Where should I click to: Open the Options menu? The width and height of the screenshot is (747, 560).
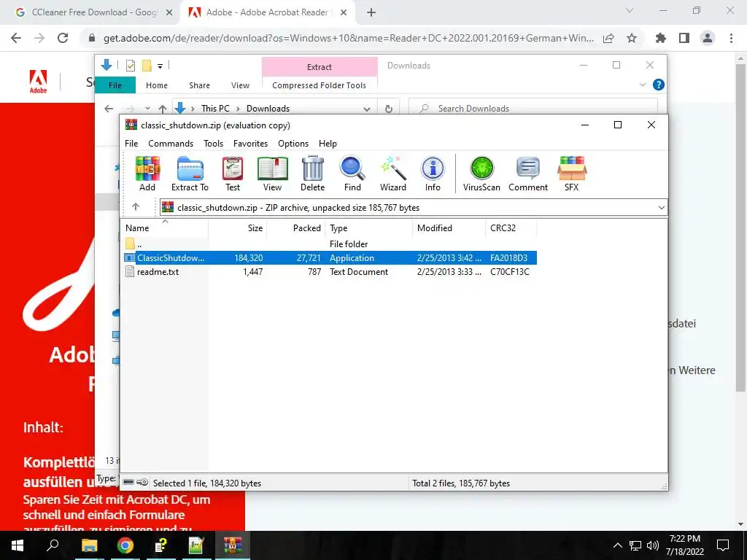click(x=293, y=144)
